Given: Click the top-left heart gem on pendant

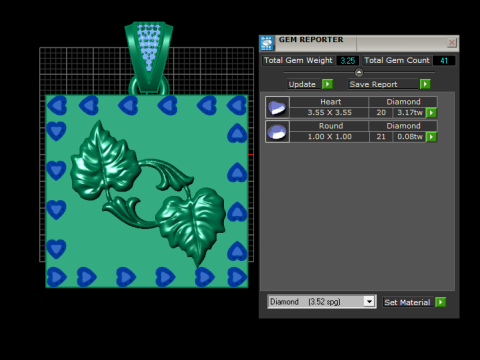Looking at the screenshot, I should point(57,105).
